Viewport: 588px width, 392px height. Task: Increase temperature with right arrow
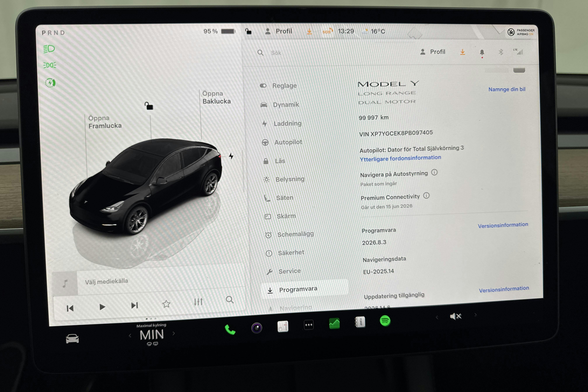click(x=174, y=333)
